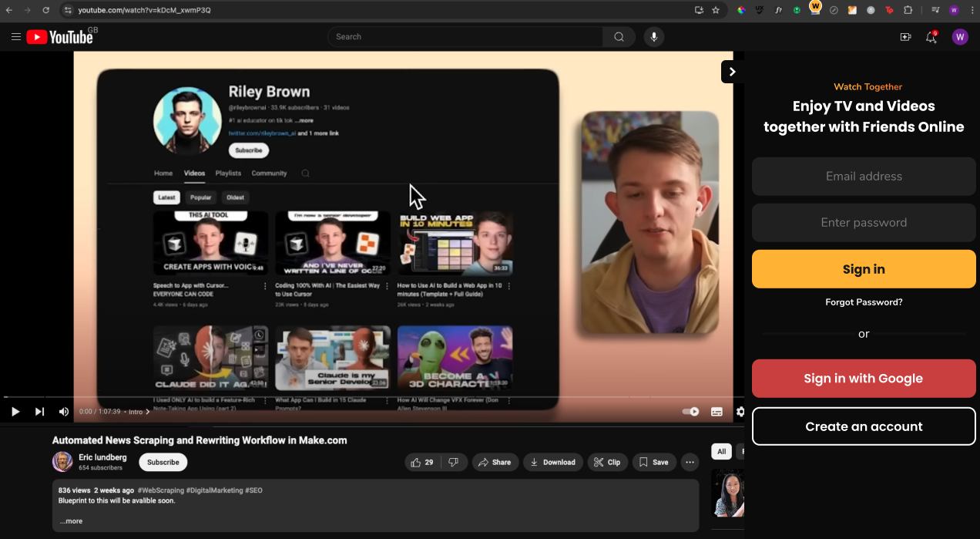Focus the Enter password field
The height and width of the screenshot is (539, 980).
pos(864,223)
